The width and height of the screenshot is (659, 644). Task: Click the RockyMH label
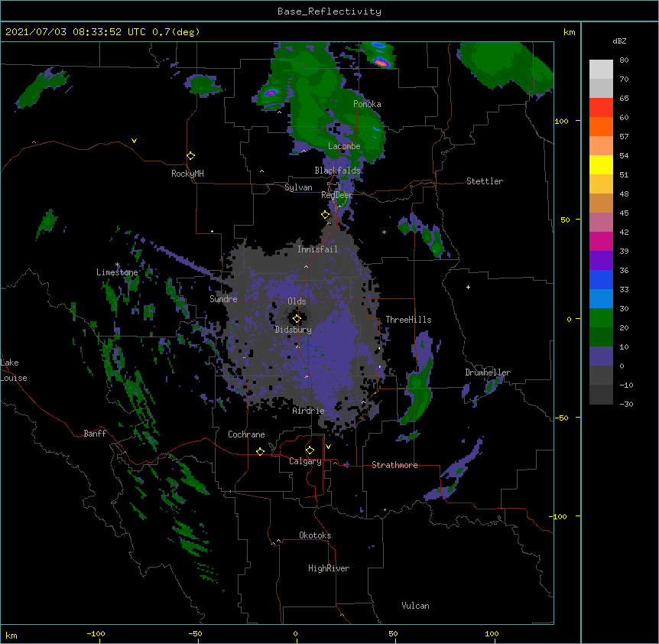pos(187,174)
